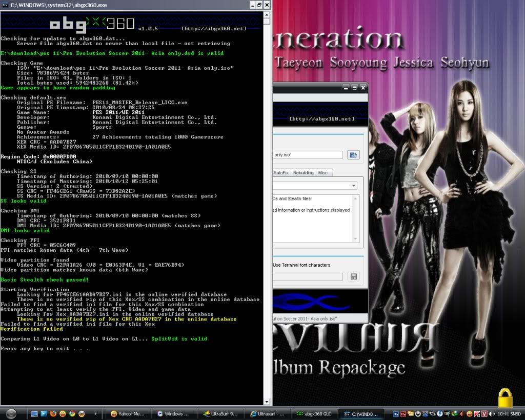Image resolution: width=525 pixels, height=420 pixels.
Task: Click the yellow padlock desktop icon
Action: (505, 397)
